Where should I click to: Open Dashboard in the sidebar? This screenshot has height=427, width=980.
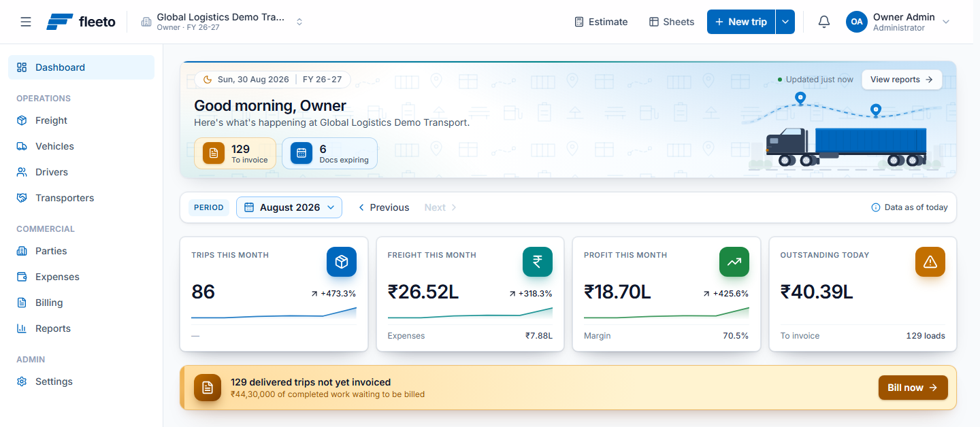click(81, 67)
